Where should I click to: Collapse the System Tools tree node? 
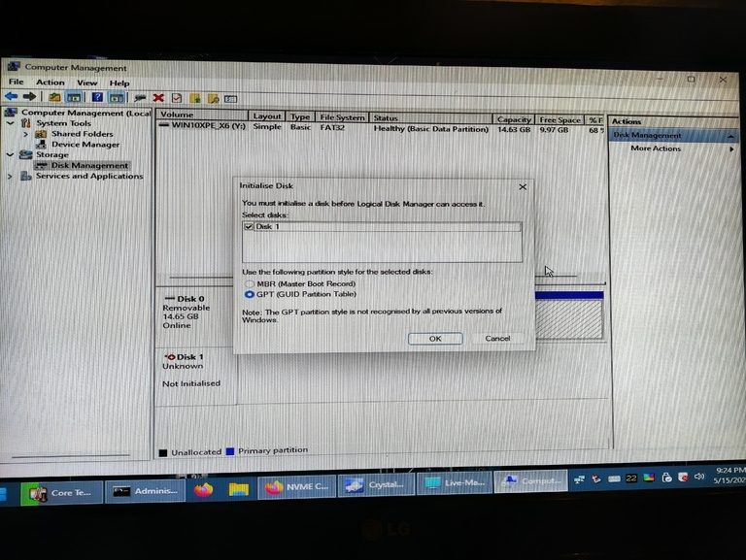pyautogui.click(x=11, y=123)
